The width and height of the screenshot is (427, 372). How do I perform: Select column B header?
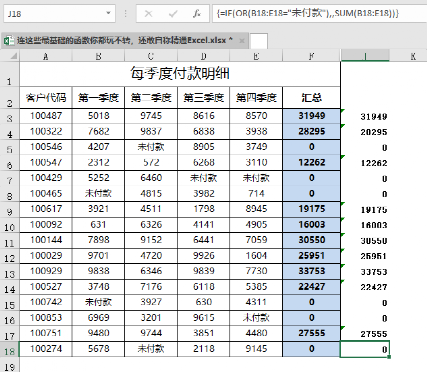98,56
